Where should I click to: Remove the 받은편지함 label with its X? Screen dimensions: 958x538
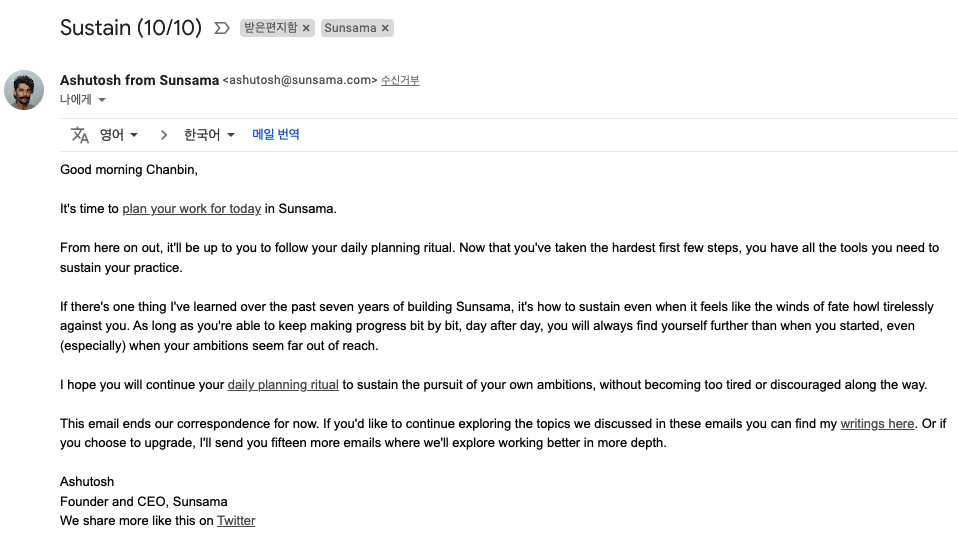point(306,28)
